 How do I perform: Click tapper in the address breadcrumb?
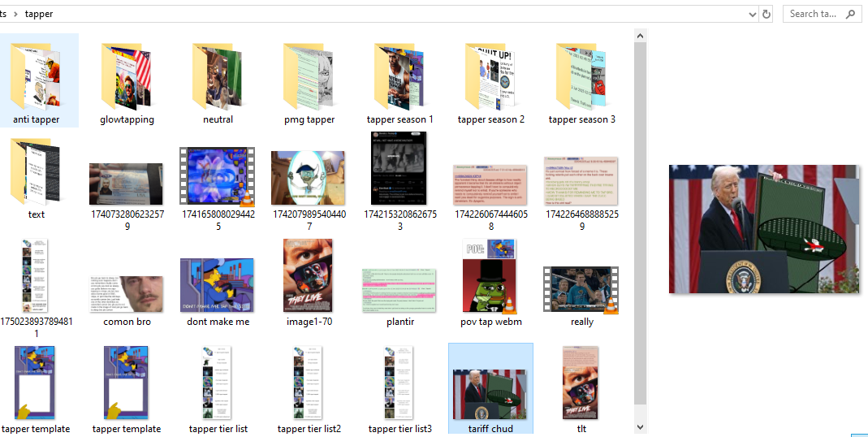point(39,14)
